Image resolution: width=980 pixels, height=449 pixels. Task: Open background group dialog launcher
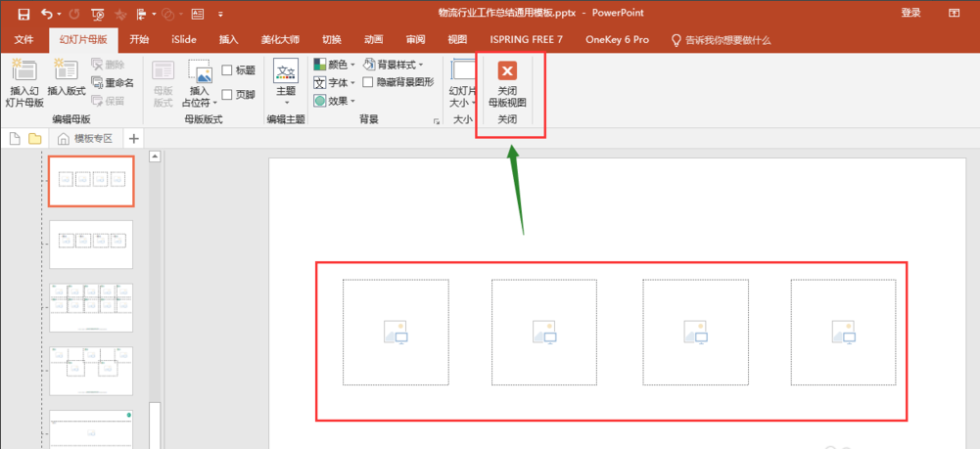(x=437, y=121)
